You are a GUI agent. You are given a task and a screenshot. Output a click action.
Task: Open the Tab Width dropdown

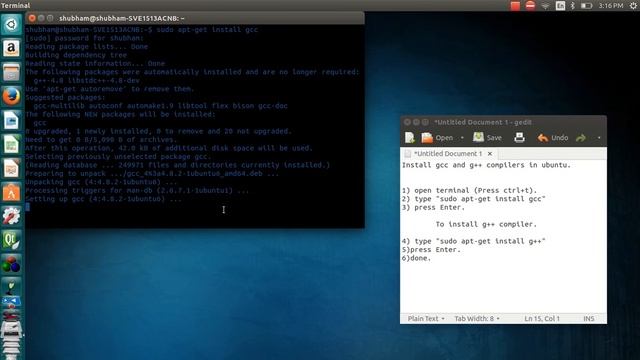(x=477, y=318)
